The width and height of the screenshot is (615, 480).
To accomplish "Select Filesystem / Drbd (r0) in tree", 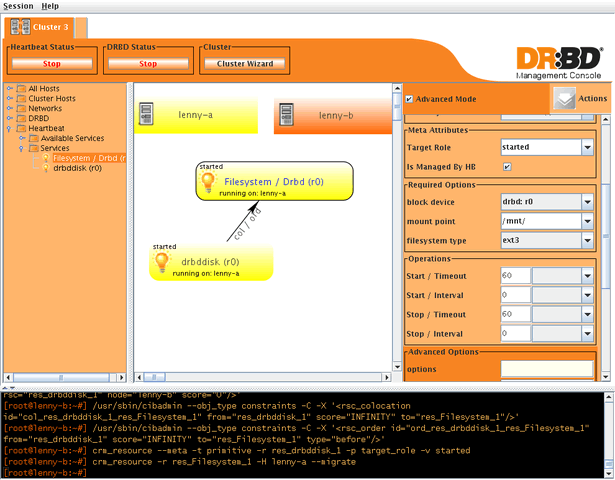I will 89,158.
